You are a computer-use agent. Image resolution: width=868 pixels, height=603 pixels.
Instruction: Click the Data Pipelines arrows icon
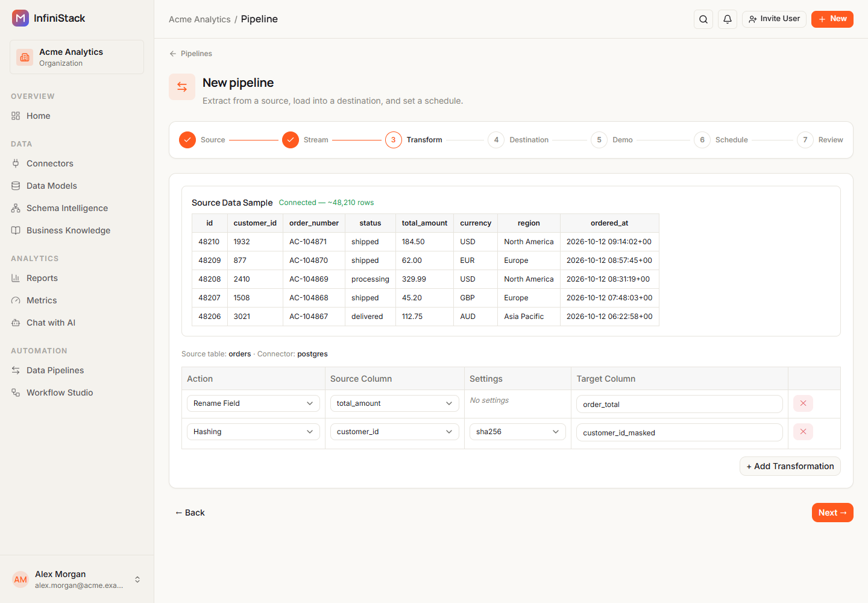[16, 370]
